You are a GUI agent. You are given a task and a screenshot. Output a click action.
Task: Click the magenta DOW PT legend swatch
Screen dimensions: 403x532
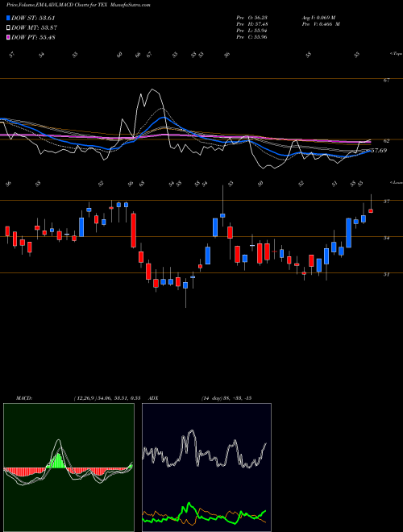pyautogui.click(x=8, y=37)
